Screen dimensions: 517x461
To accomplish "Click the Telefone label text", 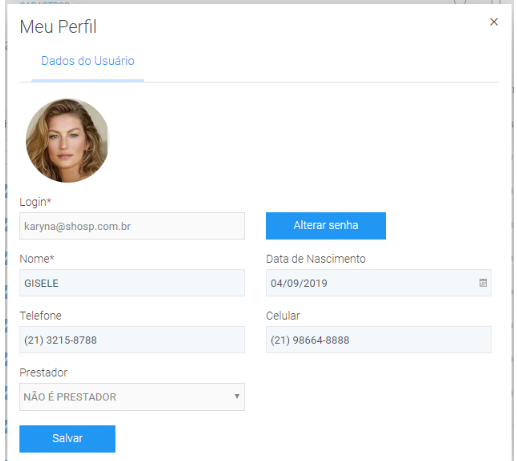I will point(40,316).
